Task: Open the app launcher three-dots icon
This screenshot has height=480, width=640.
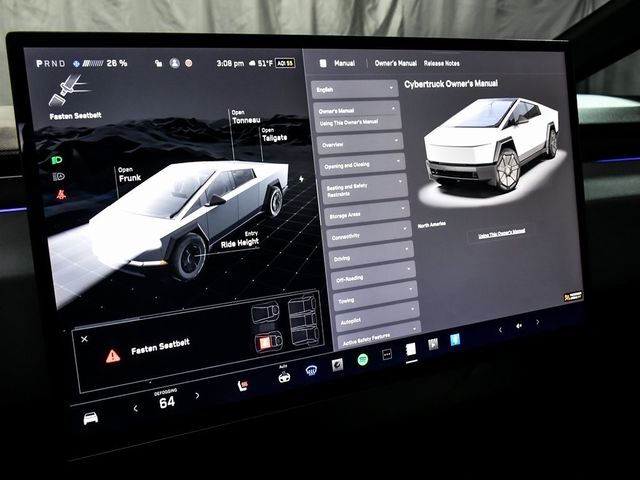Action: [387, 354]
